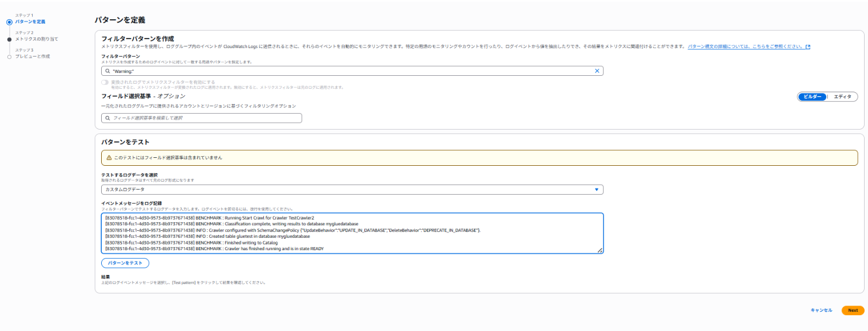Click the warning triangle icon in the alert
868x331 pixels.
[109, 157]
